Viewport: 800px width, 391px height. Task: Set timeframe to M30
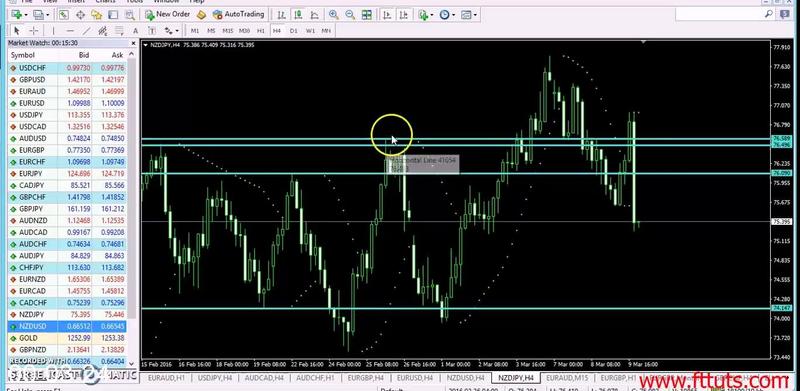[244, 31]
